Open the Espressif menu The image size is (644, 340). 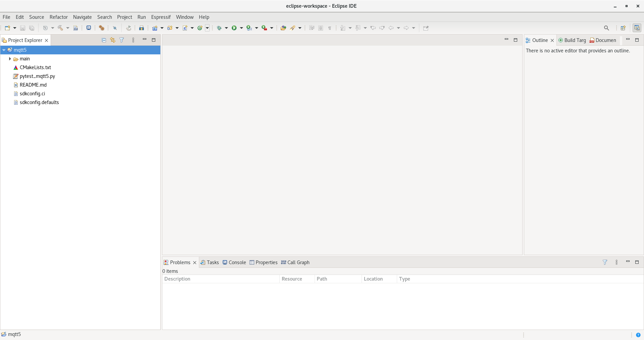161,17
